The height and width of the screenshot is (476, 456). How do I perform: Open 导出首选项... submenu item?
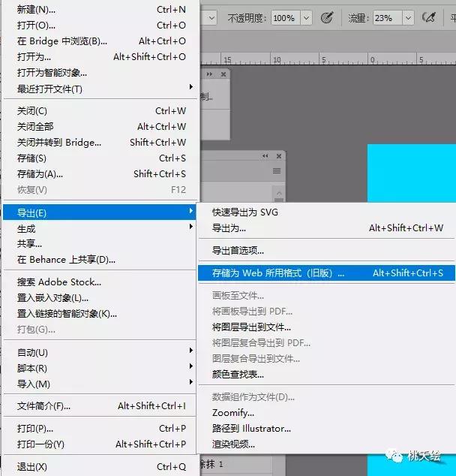click(326, 250)
